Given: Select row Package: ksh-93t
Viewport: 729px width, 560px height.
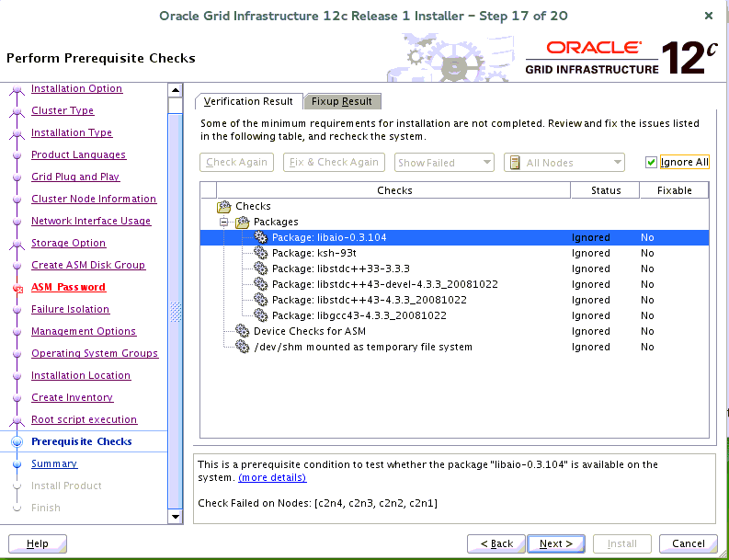Looking at the screenshot, I should click(454, 253).
